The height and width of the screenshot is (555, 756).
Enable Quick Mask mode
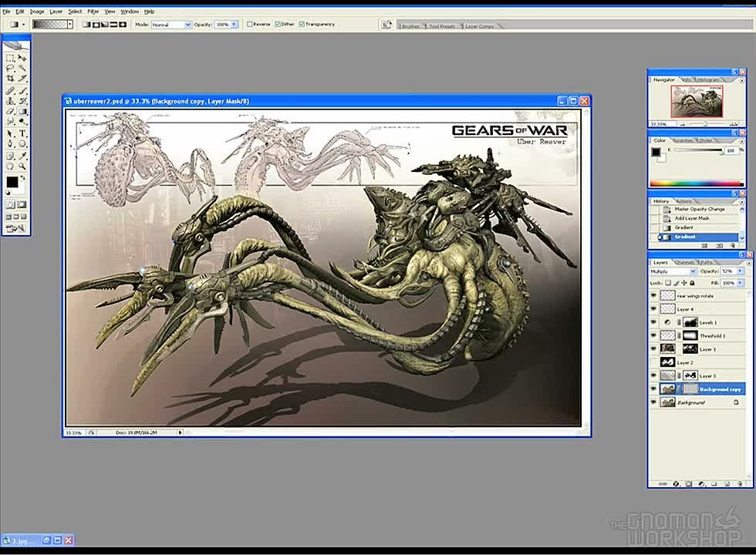click(x=22, y=205)
